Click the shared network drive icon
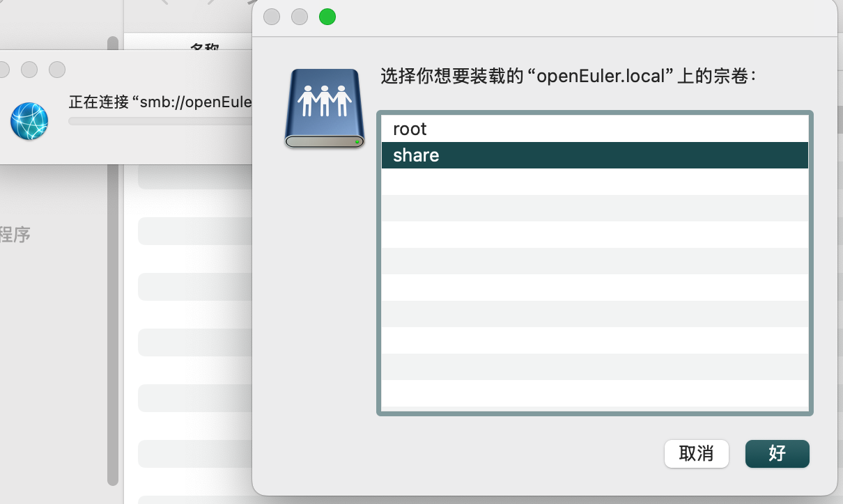Image resolution: width=843 pixels, height=504 pixels. click(x=325, y=108)
